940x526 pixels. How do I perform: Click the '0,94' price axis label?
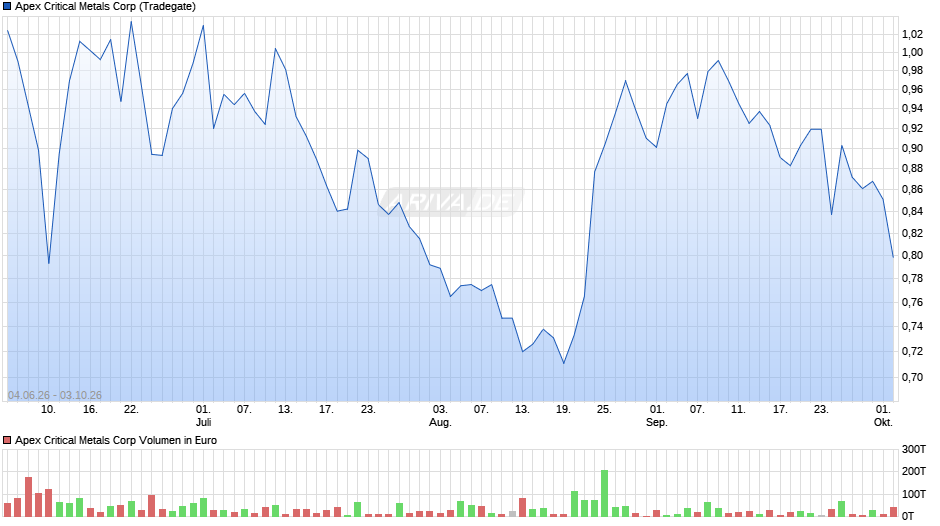(x=912, y=109)
